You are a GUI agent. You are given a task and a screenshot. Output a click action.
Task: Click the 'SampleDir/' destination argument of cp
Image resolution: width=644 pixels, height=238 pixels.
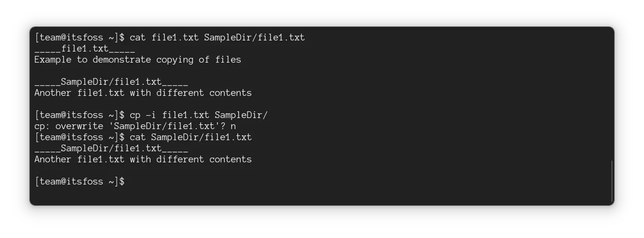241,115
